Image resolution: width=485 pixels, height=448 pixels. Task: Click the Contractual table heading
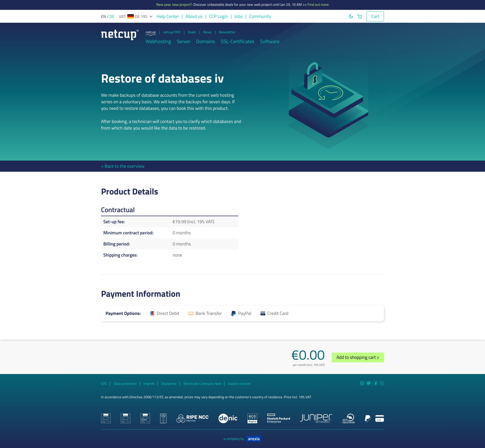click(x=118, y=210)
